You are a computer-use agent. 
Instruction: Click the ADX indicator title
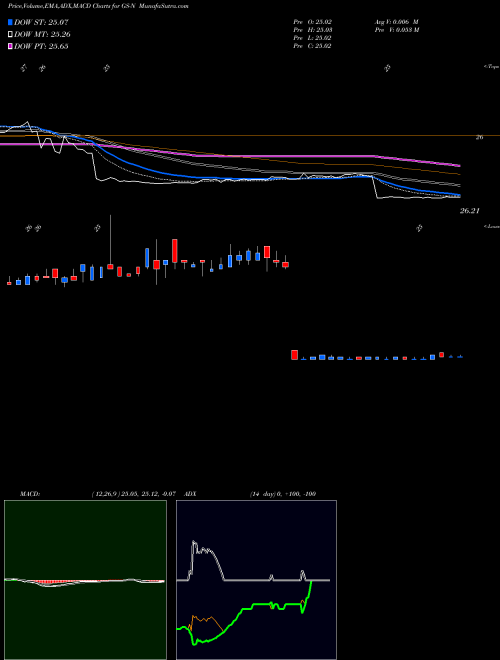coord(190,494)
